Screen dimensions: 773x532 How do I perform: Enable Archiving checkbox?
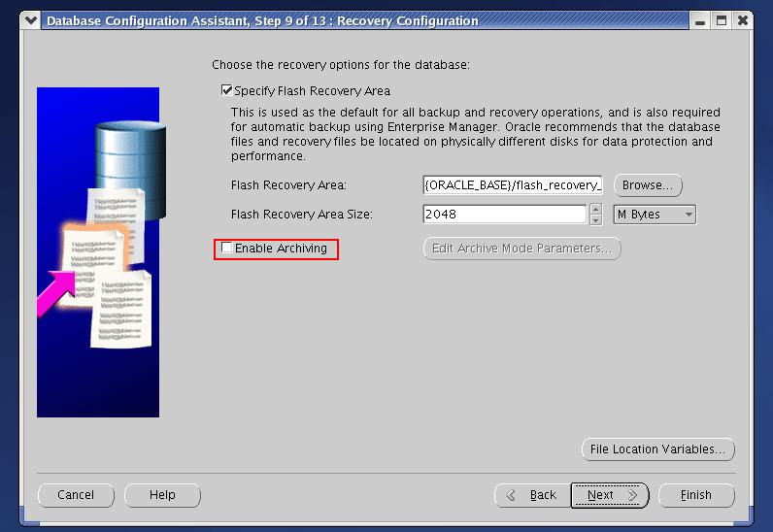[x=227, y=249]
